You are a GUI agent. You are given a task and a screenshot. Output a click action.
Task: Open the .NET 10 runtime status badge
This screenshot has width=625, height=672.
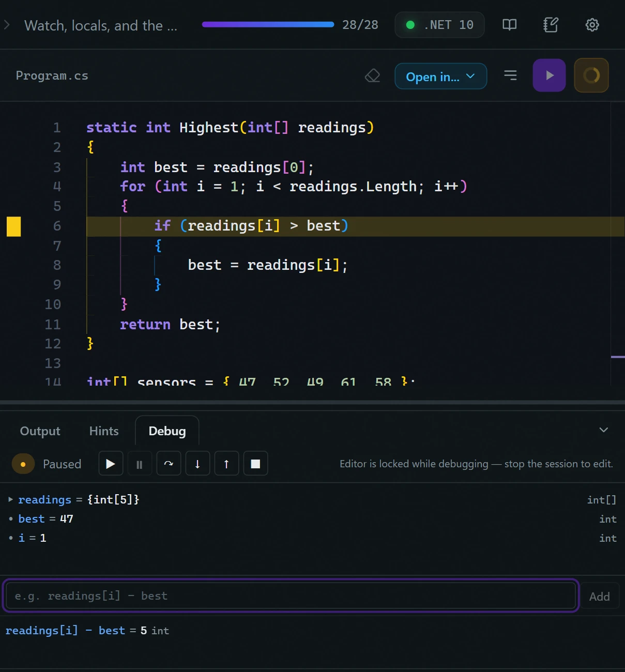coord(439,25)
